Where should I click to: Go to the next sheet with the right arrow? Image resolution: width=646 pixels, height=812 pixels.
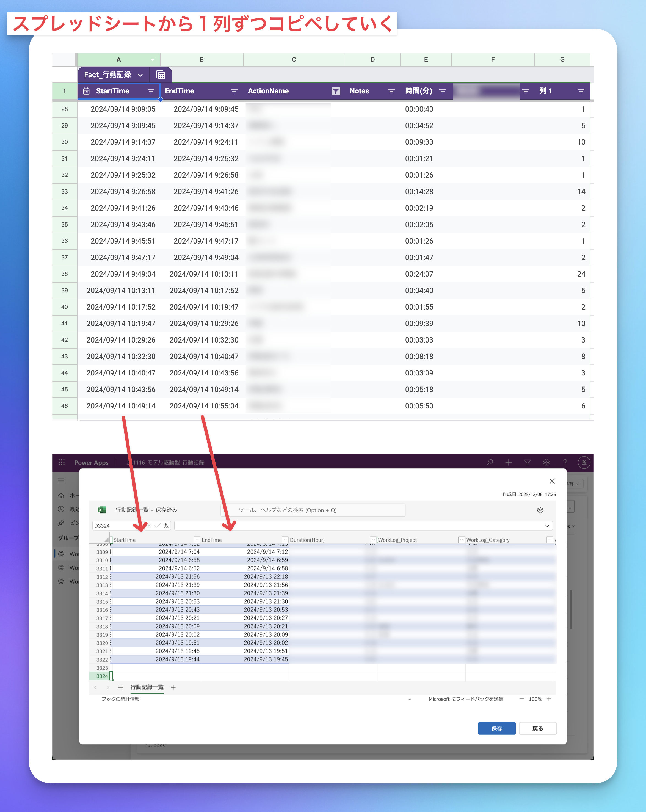(108, 687)
